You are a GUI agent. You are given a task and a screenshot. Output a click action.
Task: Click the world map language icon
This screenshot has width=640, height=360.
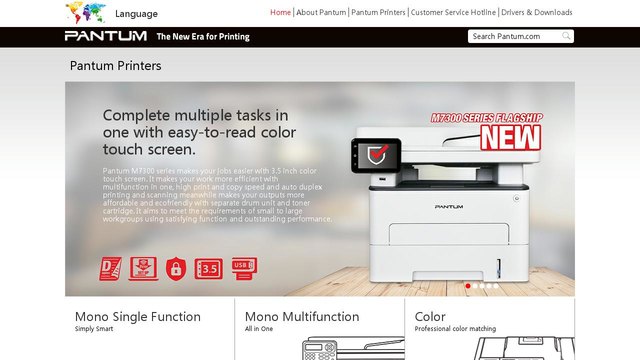(86, 13)
